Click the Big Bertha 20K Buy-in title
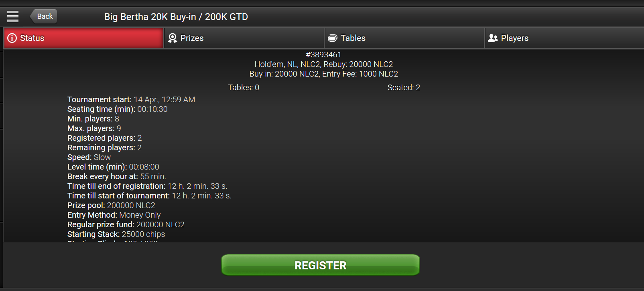The image size is (644, 291). (x=176, y=17)
